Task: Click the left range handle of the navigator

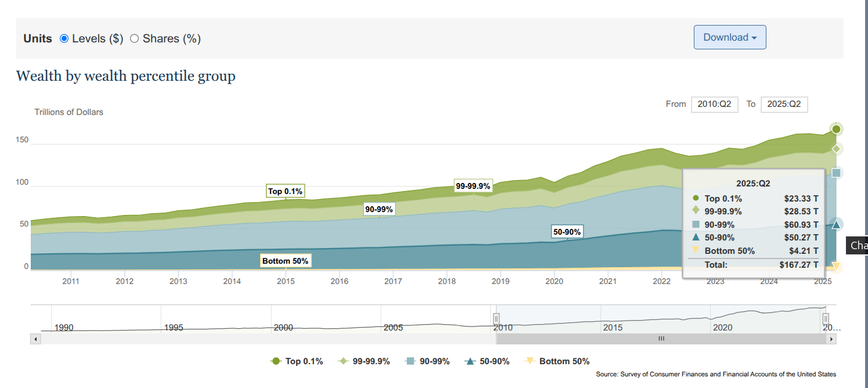Action: (x=496, y=319)
